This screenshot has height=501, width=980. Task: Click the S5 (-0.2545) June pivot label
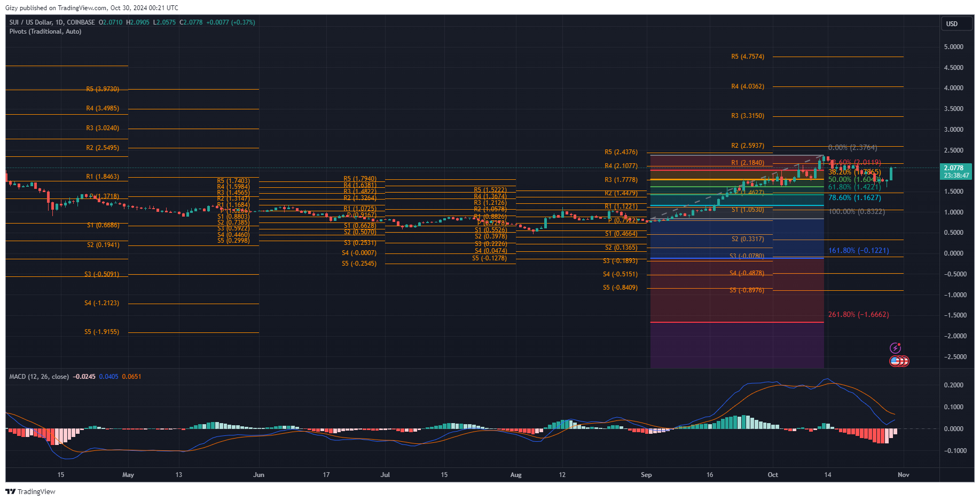pyautogui.click(x=359, y=264)
